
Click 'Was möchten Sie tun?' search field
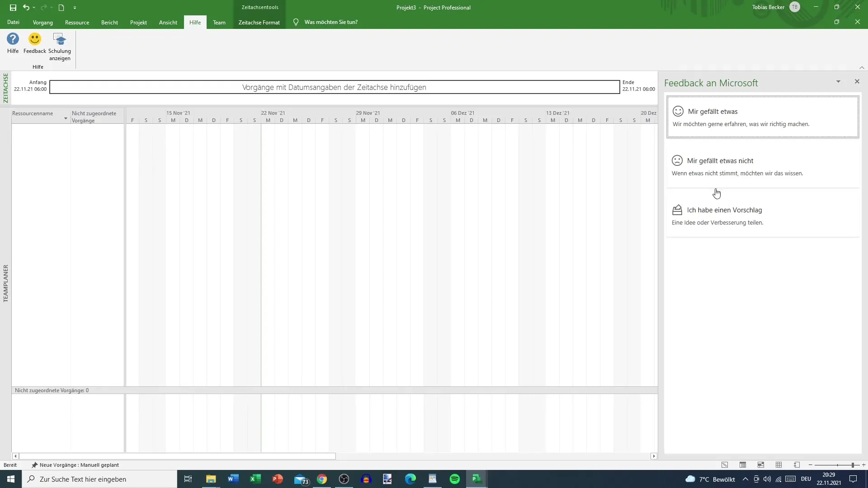pyautogui.click(x=331, y=22)
